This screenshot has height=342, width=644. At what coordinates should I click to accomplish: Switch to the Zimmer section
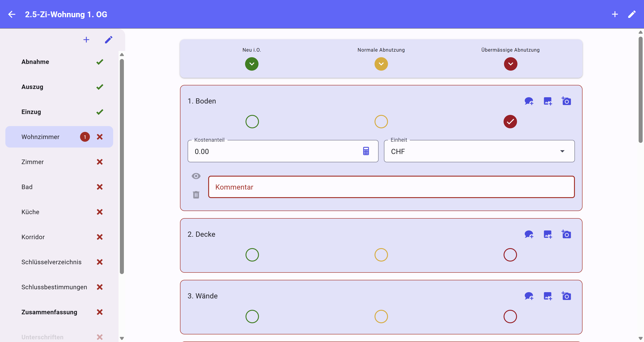(59, 162)
